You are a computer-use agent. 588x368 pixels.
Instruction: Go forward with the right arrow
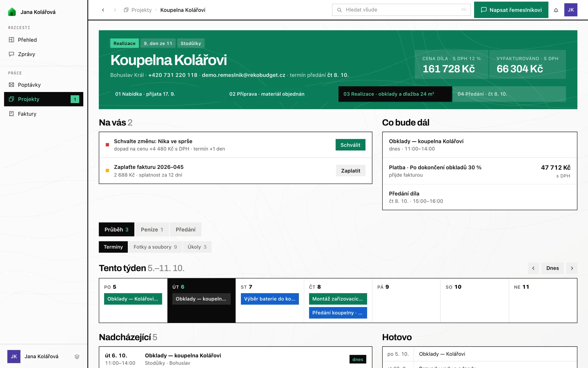(x=115, y=10)
